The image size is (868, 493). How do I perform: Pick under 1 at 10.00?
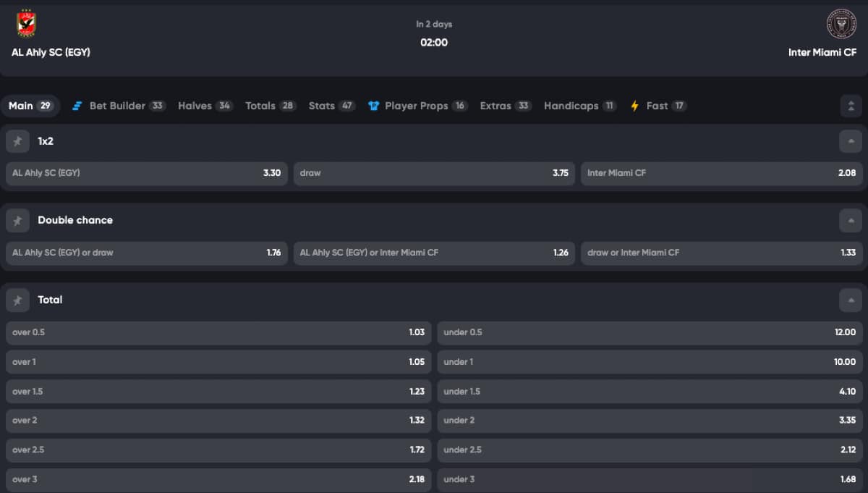tap(650, 362)
